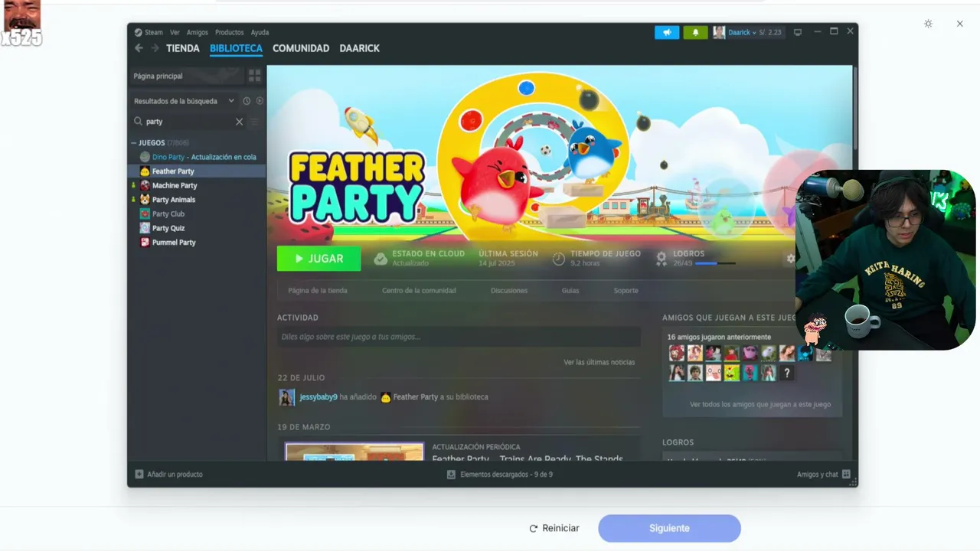Viewport: 980px width, 551px height.
Task: Open the downloads icon in bottom bar
Action: tap(451, 474)
